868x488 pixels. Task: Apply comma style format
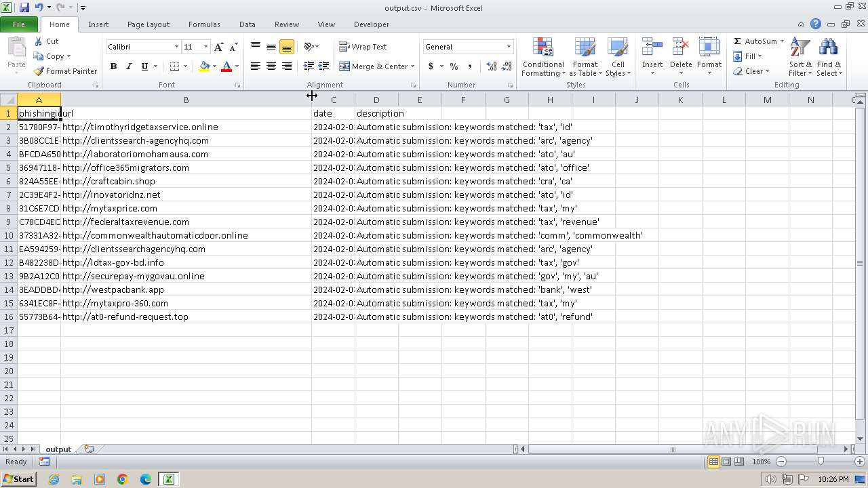(x=469, y=66)
